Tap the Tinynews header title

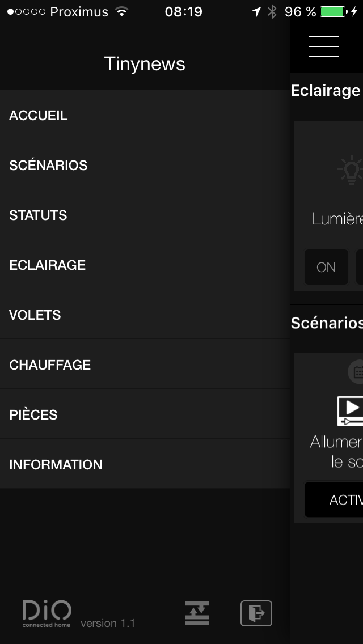(145, 64)
